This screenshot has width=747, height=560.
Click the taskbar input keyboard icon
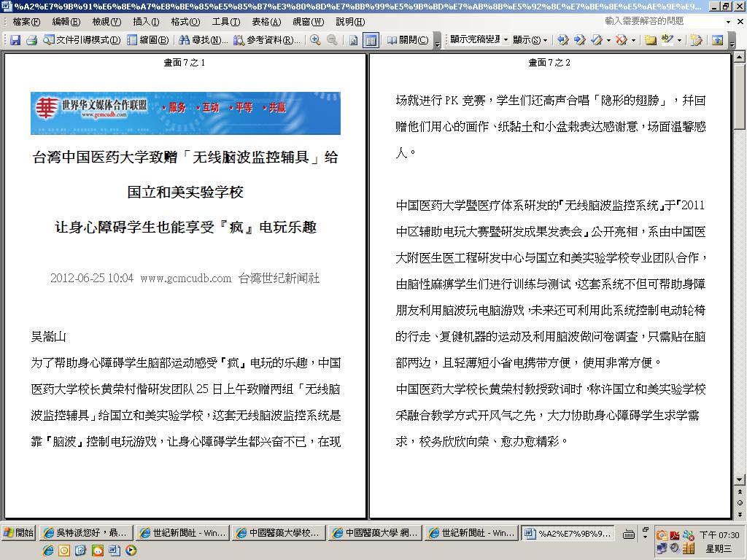629,534
